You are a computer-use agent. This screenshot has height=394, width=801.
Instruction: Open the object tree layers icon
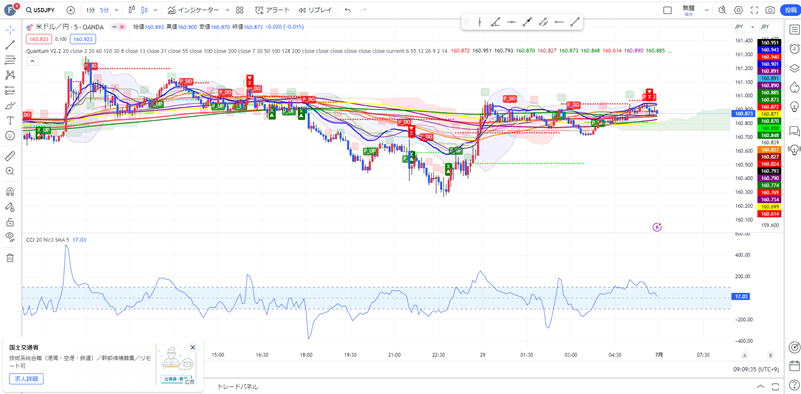click(794, 68)
